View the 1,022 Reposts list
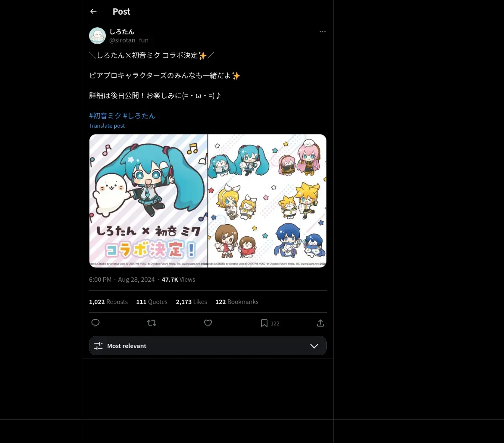The width and height of the screenshot is (504, 443). pyautogui.click(x=108, y=302)
